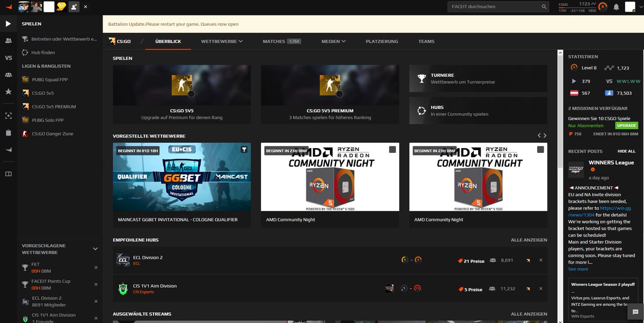The image size is (644, 323).
Task: Collapse the Vorgeschlagene Wettbewerbe section
Action: pyautogui.click(x=95, y=249)
